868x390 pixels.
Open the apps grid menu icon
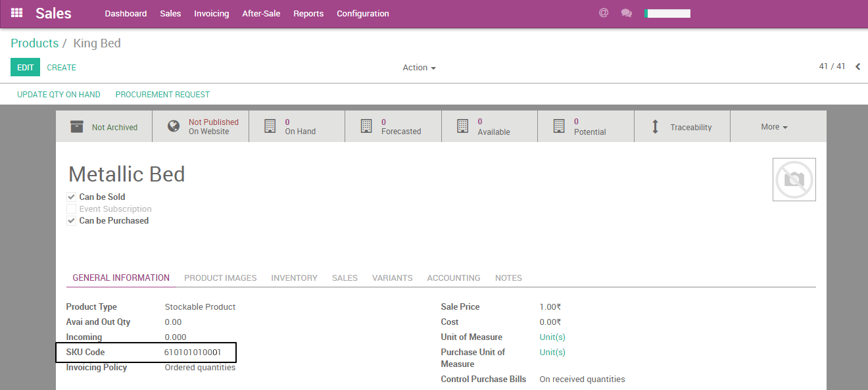tap(17, 13)
